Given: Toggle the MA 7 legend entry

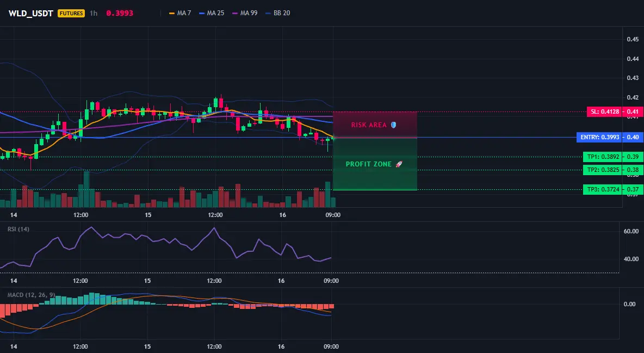Looking at the screenshot, I should coord(180,13).
